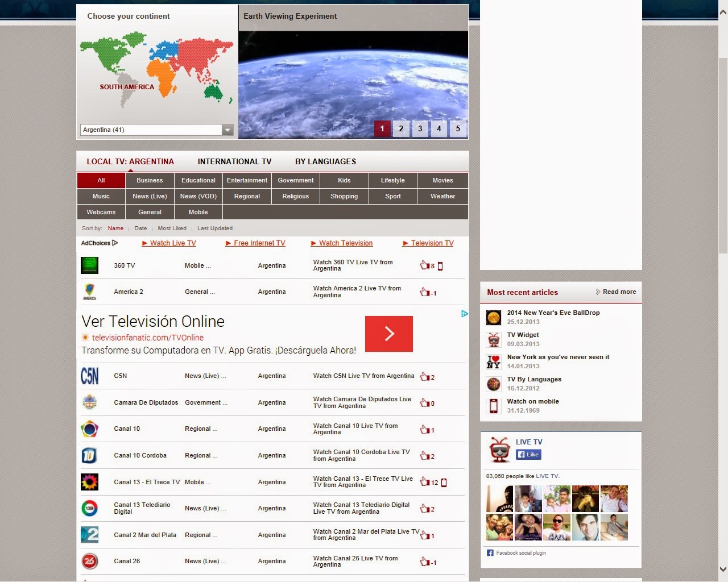Click the Canal 26 channel logo
728x582 pixels.
tap(89, 561)
